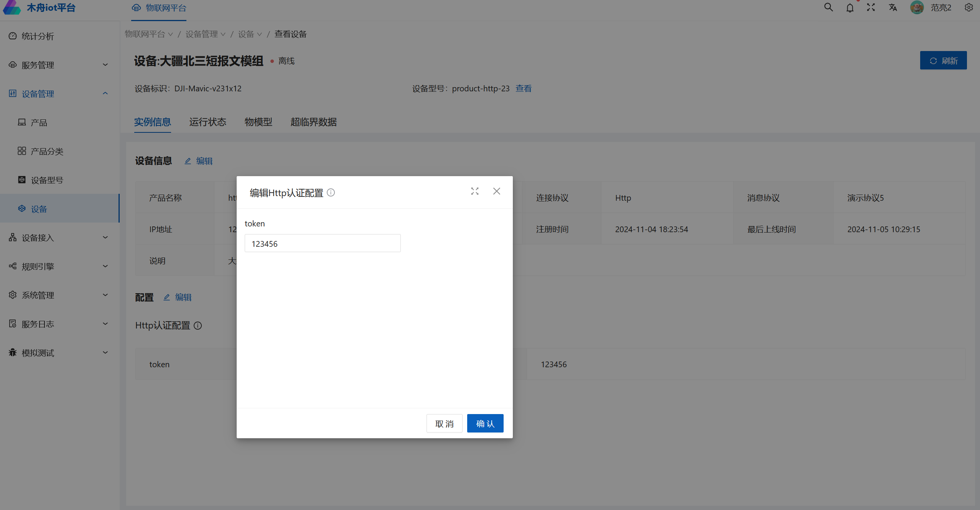This screenshot has width=980, height=510.
Task: Click settings gear in top right
Action: [x=969, y=7]
